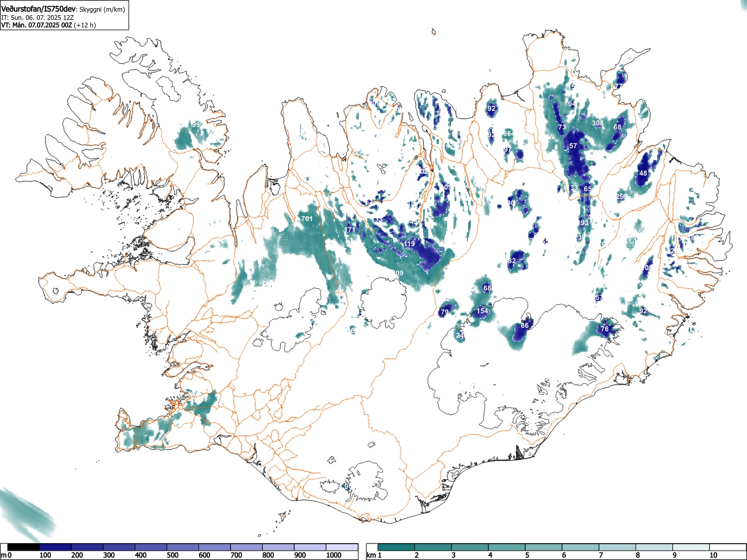Click the "100" tick in meter legend

point(45,555)
